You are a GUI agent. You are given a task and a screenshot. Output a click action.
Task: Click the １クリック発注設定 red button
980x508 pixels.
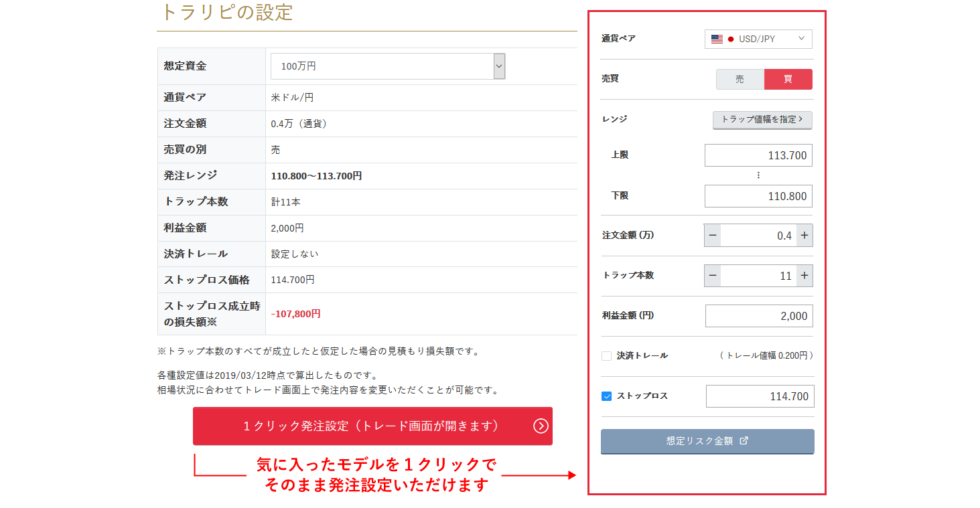coord(372,426)
